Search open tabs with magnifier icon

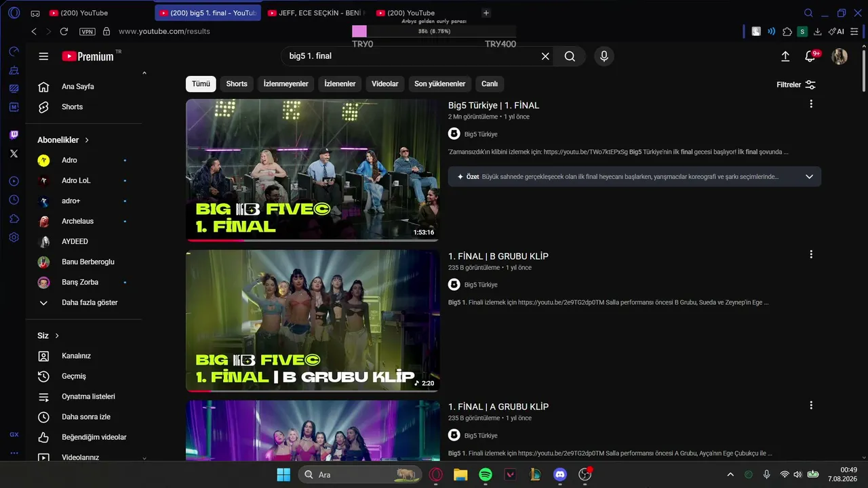click(808, 13)
